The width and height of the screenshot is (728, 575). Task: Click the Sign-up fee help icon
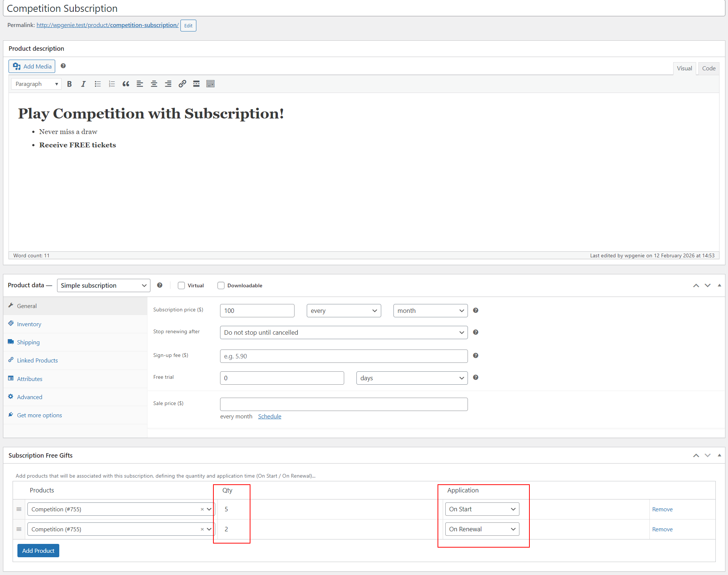coord(476,355)
